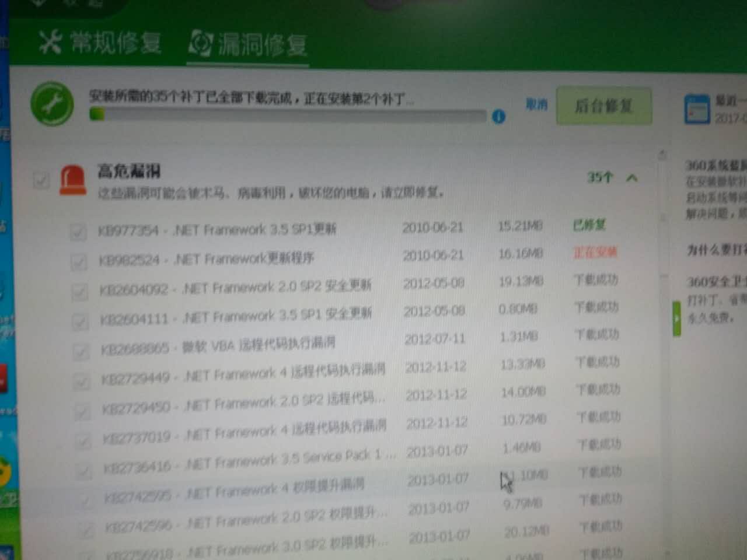Click the patch installation progress bar
This screenshot has width=747, height=560.
pyautogui.click(x=289, y=116)
